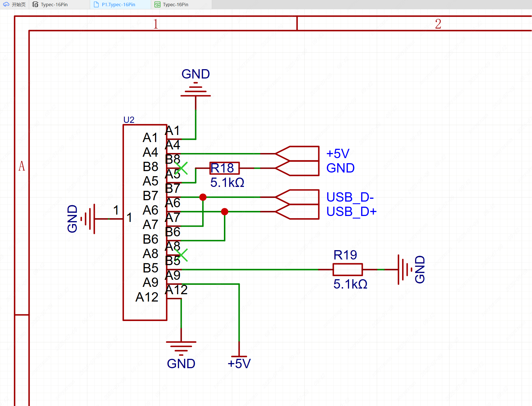Select the GND symbol left of U2
The height and width of the screenshot is (406, 532).
88,219
